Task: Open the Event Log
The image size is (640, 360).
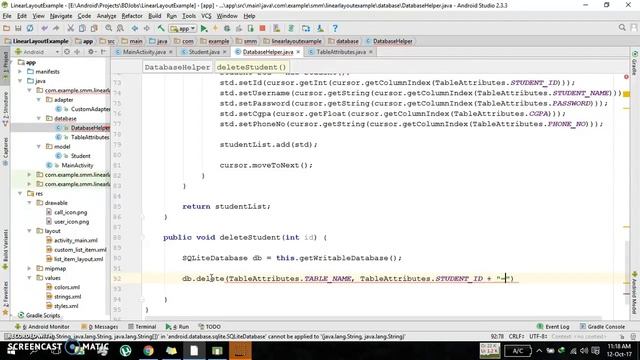Action: pyautogui.click(x=553, y=327)
